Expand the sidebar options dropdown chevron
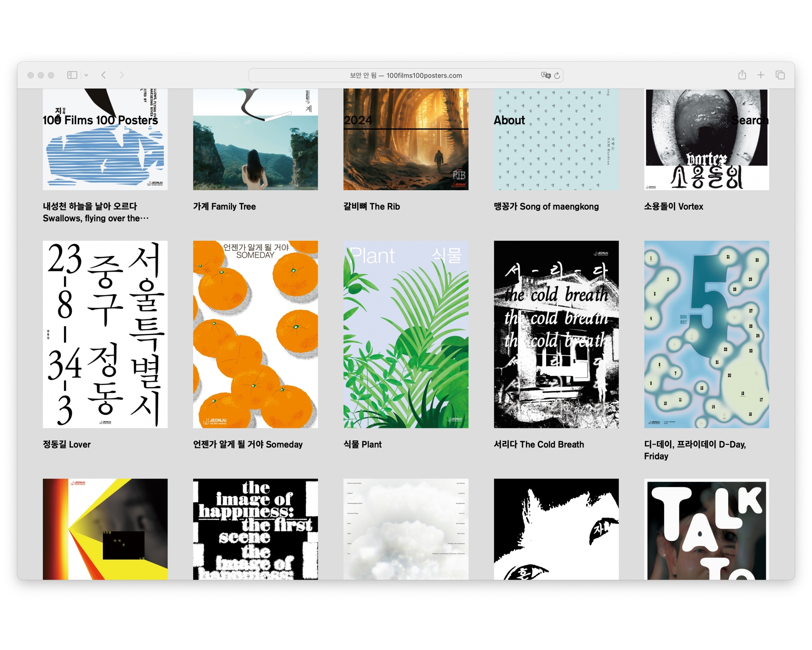Viewport: 812px width, 650px height. pos(86,75)
